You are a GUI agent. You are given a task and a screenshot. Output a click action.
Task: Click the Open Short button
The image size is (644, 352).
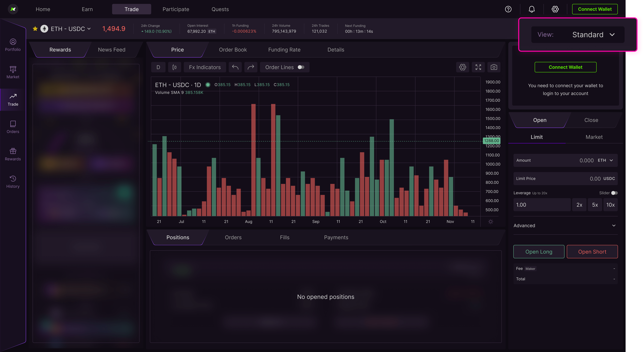click(592, 252)
